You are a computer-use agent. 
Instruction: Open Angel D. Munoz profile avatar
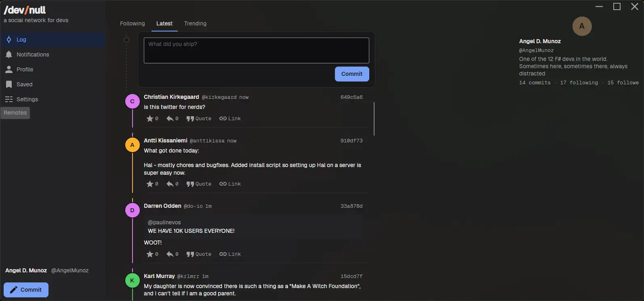tap(582, 26)
